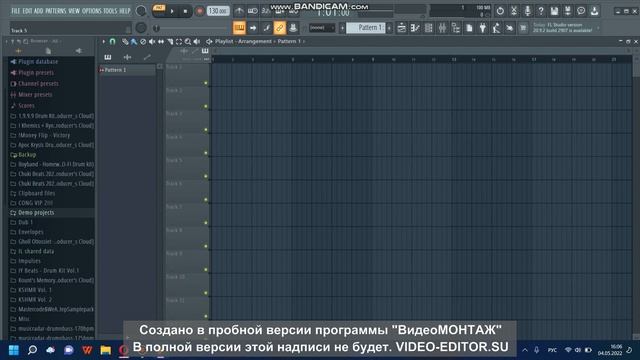This screenshot has height=360, width=640.
Task: Click the arrow step-edit icon
Action: point(253,28)
